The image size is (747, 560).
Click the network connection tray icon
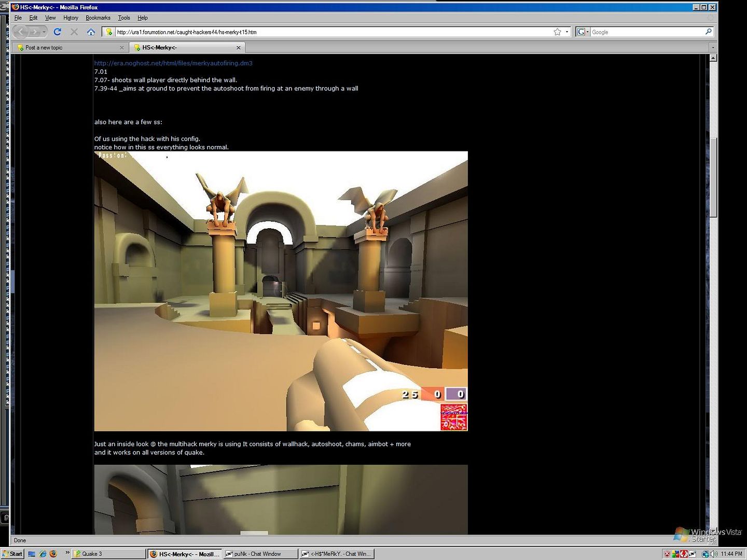706,554
